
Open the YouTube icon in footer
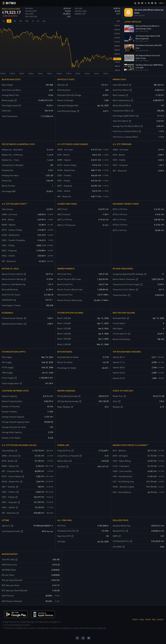(x=89, y=638)
